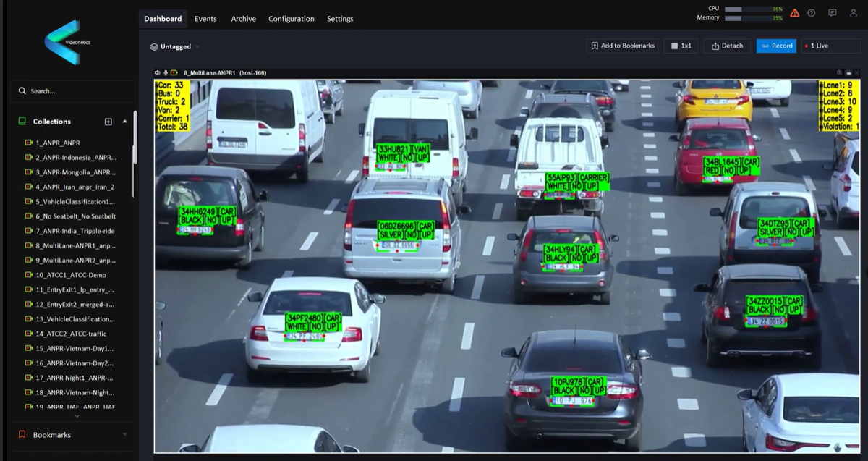Click the red warning alert icon

[x=795, y=13]
